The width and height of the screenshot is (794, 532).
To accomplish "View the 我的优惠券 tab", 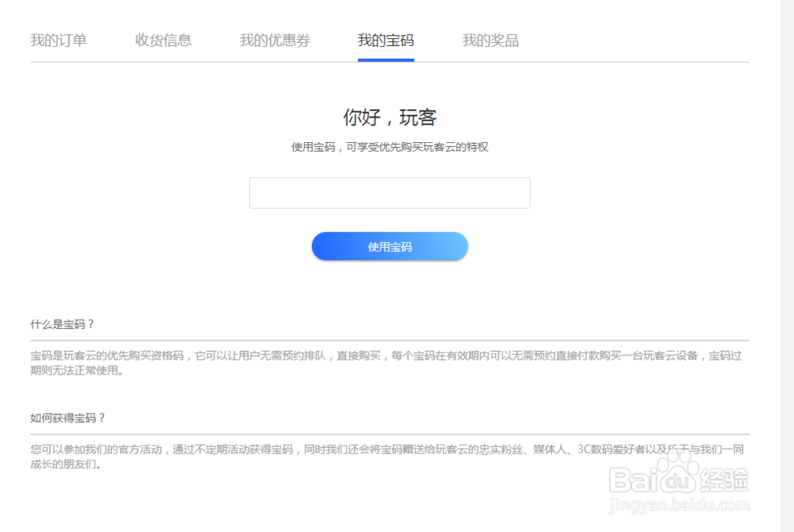I will point(274,40).
